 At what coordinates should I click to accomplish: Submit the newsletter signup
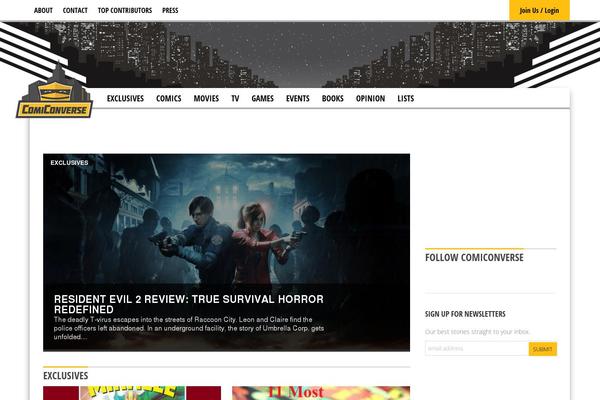pos(543,349)
